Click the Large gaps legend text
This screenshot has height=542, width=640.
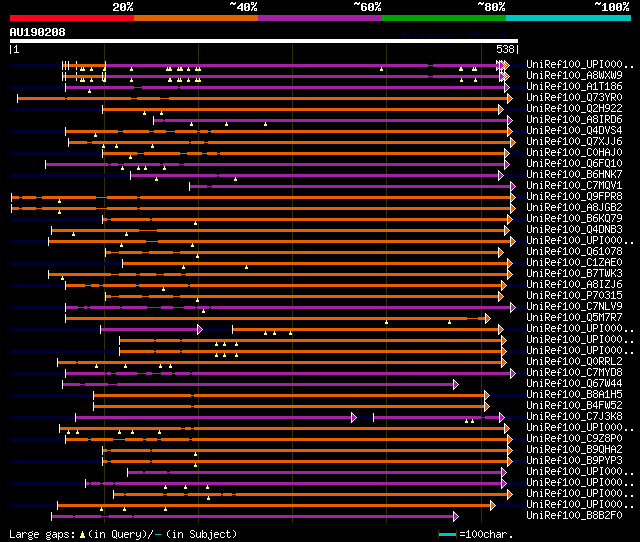[x=123, y=534]
